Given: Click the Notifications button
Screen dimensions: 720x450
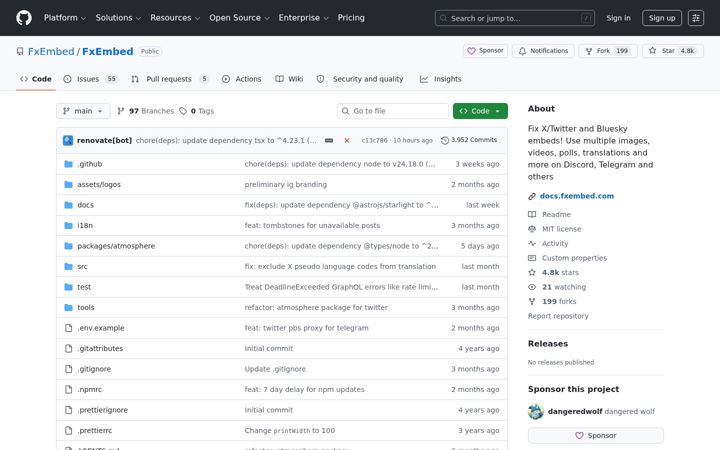Looking at the screenshot, I should (543, 51).
